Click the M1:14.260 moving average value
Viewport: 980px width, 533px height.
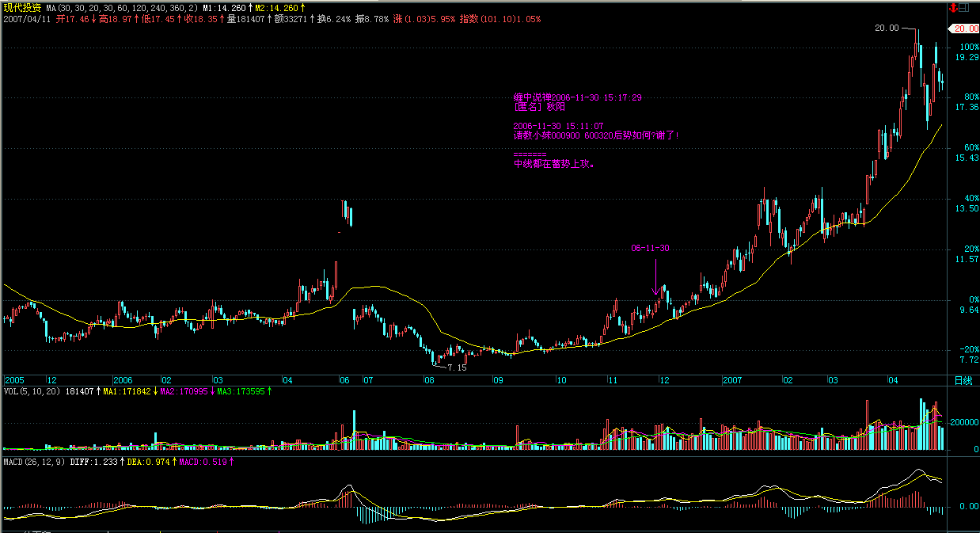pyautogui.click(x=226, y=7)
